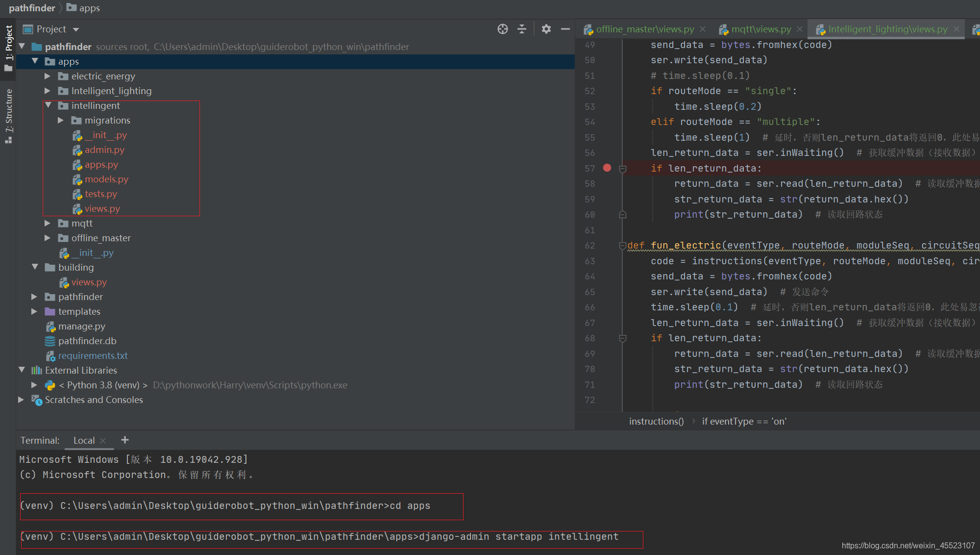Close the offline_master\views.py tab
Viewport: 980px width, 555px height.
(703, 29)
